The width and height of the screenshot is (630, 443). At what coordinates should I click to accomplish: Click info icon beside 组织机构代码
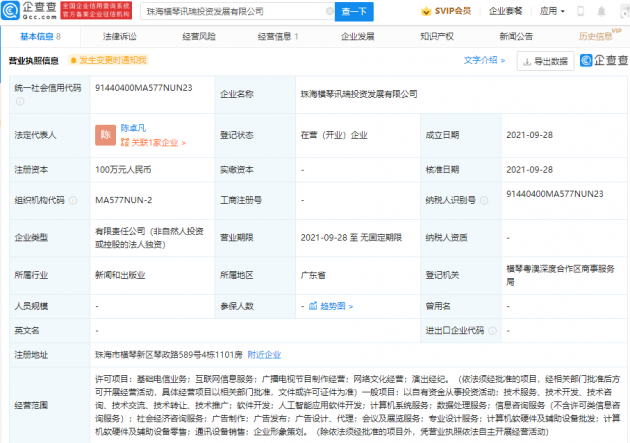(x=73, y=200)
